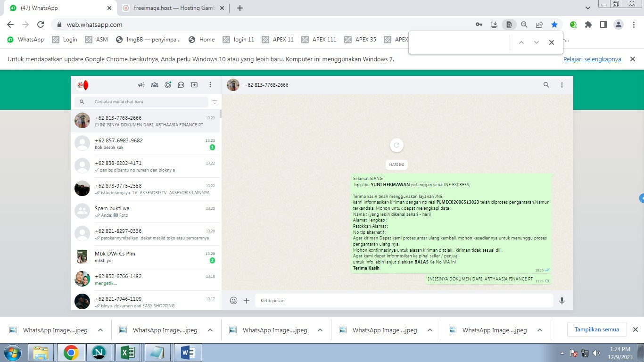Open the Extensions puzzle icon
This screenshot has width=644, height=362.
tap(588, 25)
